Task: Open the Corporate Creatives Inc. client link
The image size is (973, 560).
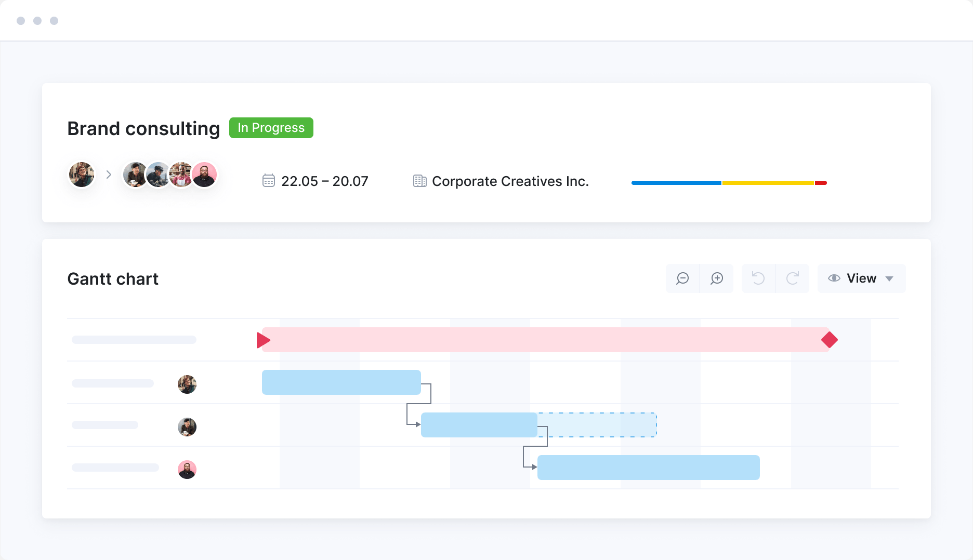Action: tap(510, 181)
